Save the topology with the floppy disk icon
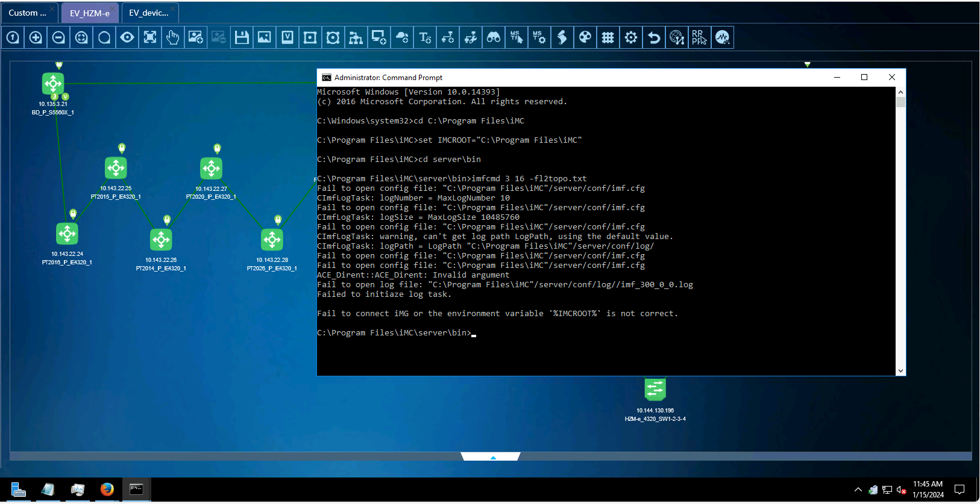This screenshot has height=504, width=980. pyautogui.click(x=242, y=37)
